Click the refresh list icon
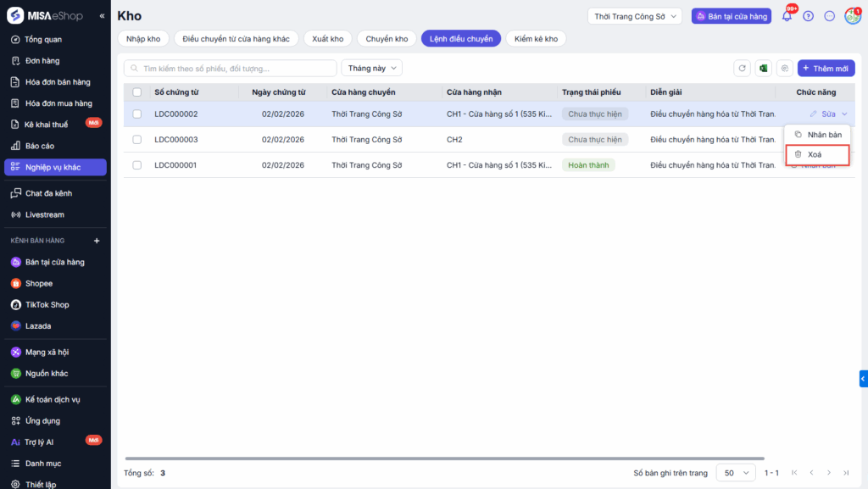 click(743, 69)
